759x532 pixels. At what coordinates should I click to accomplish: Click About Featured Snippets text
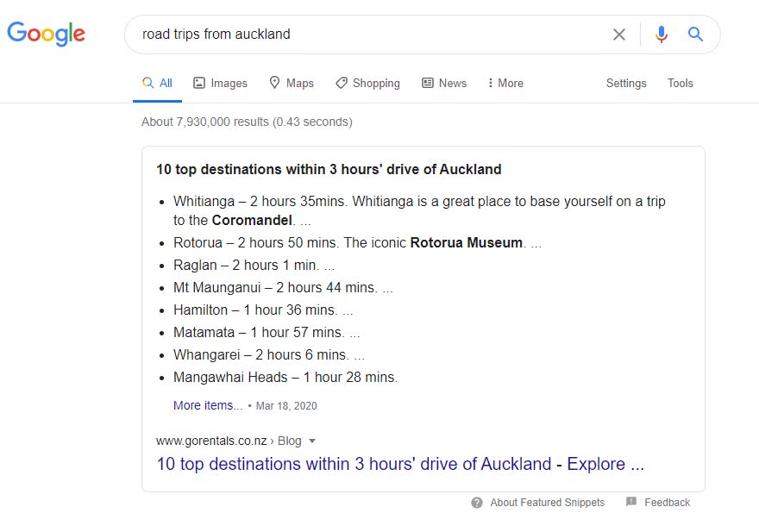546,503
